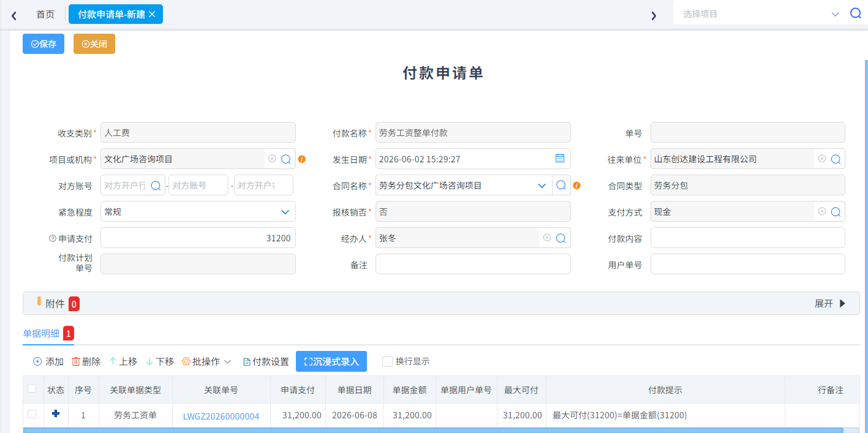Click the 关闭 button
Viewport: 868px width, 433px height.
pos(94,44)
